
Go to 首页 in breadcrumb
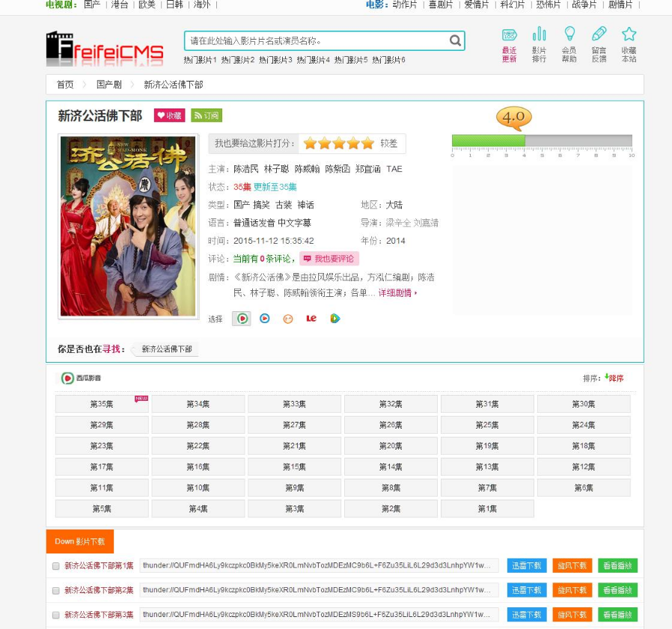65,85
